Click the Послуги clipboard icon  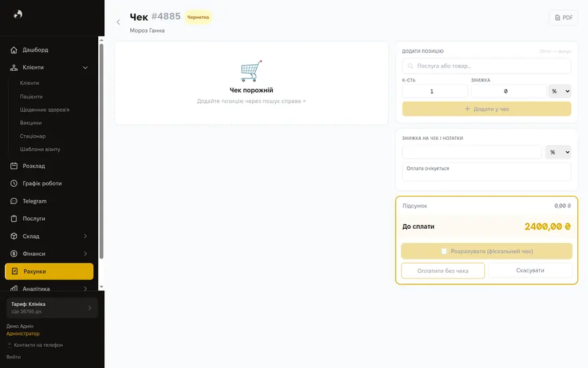pos(14,219)
